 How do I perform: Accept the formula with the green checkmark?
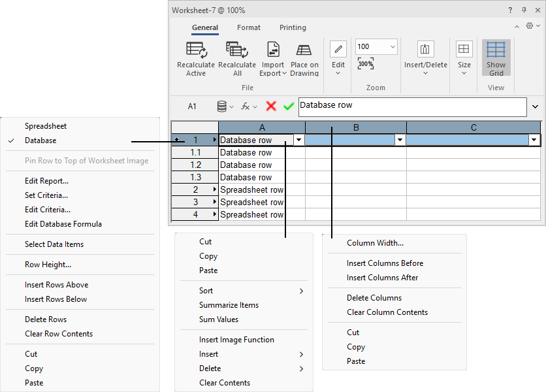[288, 106]
